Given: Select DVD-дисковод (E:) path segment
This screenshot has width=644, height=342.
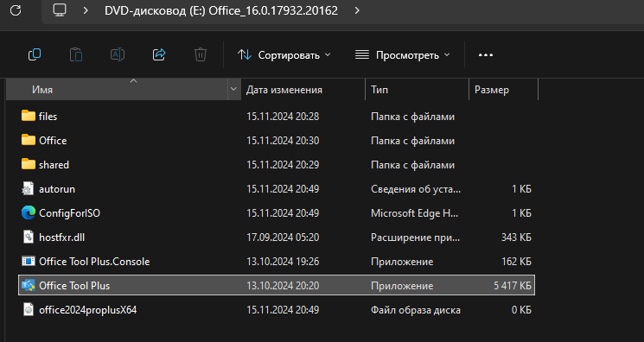Looking at the screenshot, I should pyautogui.click(x=221, y=10).
